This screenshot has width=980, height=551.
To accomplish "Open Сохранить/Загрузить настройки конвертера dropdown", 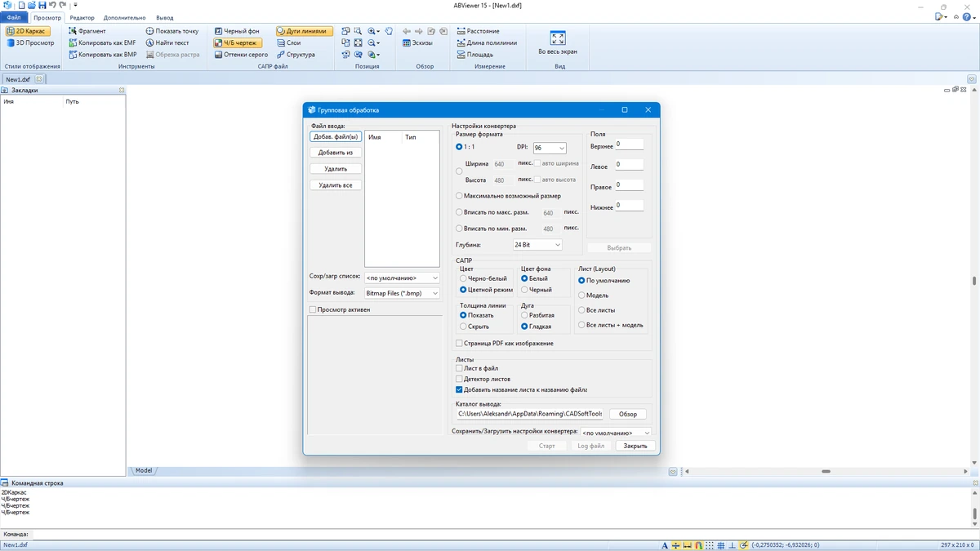I will pos(616,433).
